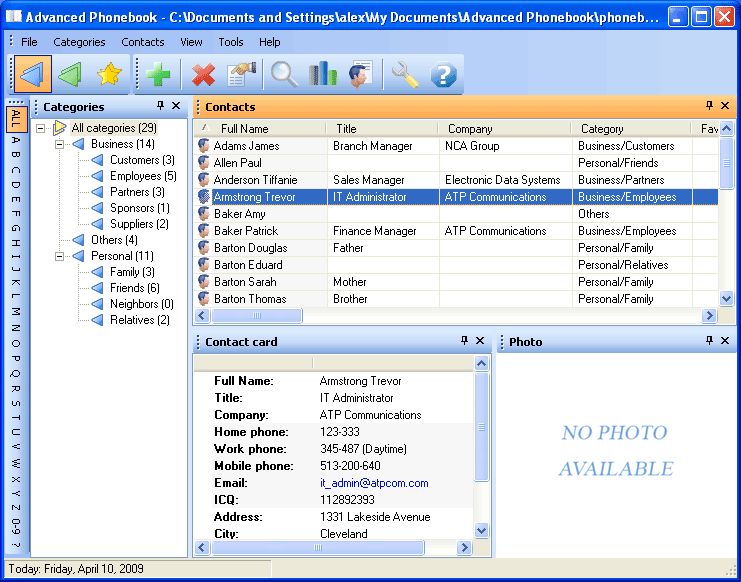Click the Baker Amy row contact icon
Image resolution: width=741 pixels, height=582 pixels.
coord(204,214)
